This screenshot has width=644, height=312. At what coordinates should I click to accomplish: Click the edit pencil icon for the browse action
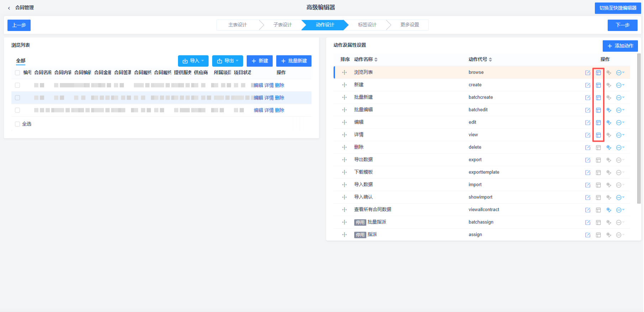click(588, 73)
